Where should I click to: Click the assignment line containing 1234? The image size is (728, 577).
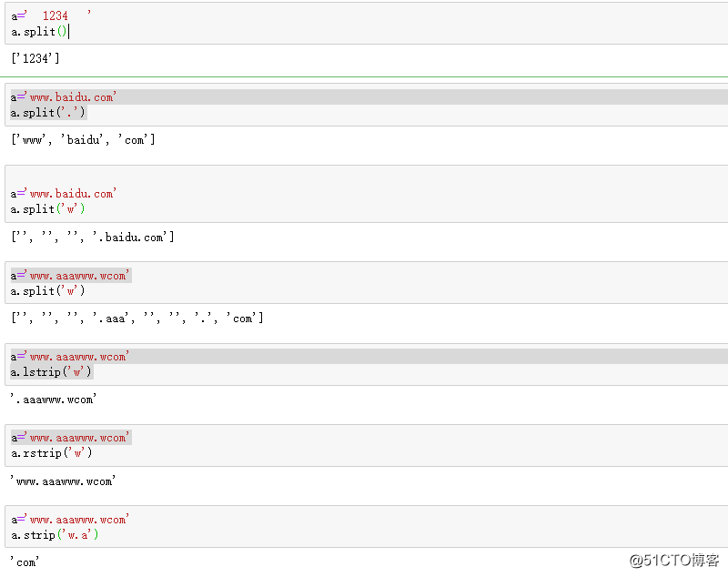[51, 15]
